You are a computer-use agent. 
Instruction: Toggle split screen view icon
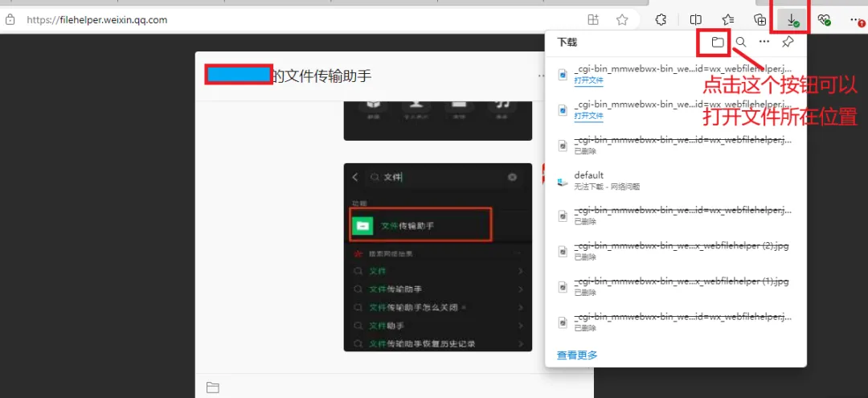(x=696, y=20)
